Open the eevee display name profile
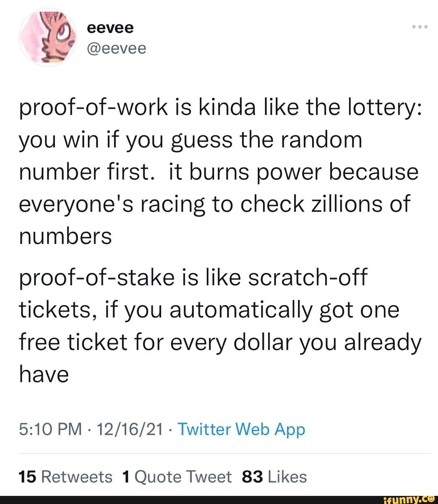 pos(110,28)
